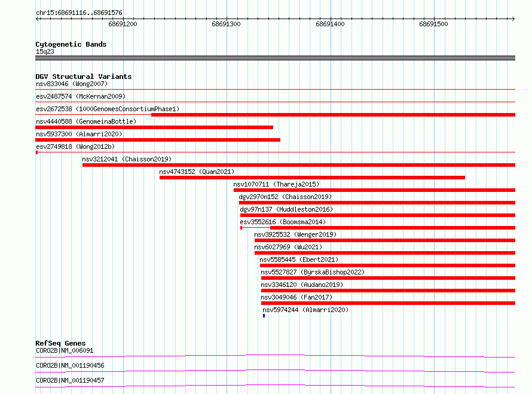Click the blue nsv5974244 variant marker
Viewport: 532px width, 394px height.
264,316
